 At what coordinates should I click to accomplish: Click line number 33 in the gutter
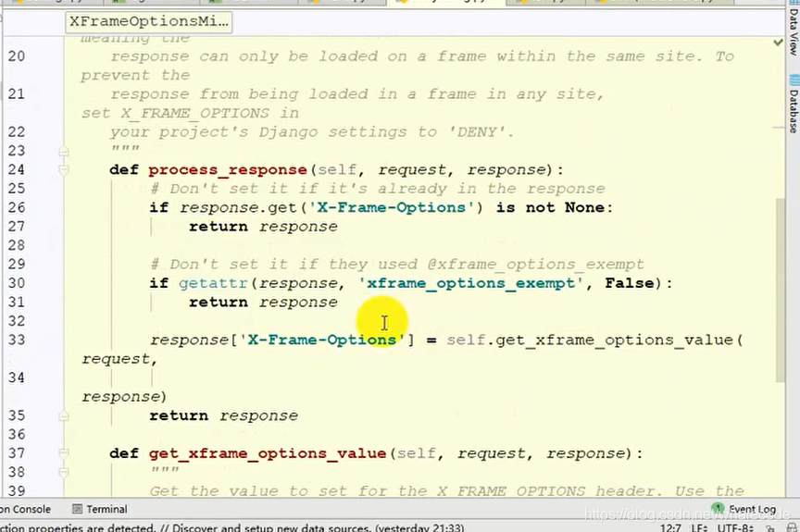(17, 340)
